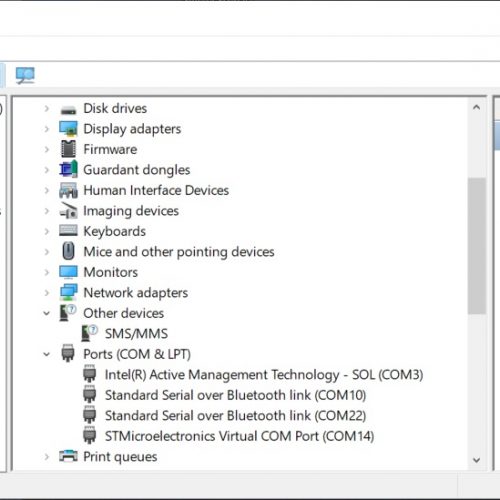Expand the Human Interface Devices node
Image resolution: width=500 pixels, height=500 pixels.
point(47,190)
